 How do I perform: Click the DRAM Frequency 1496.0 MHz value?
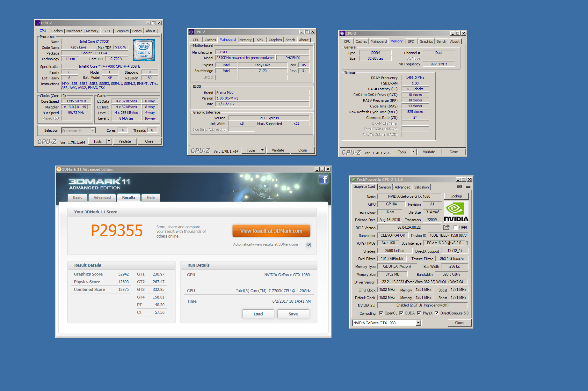pyautogui.click(x=415, y=77)
